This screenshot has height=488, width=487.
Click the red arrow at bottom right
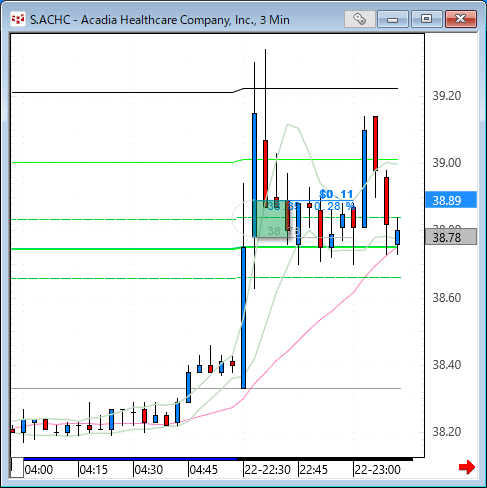467,467
